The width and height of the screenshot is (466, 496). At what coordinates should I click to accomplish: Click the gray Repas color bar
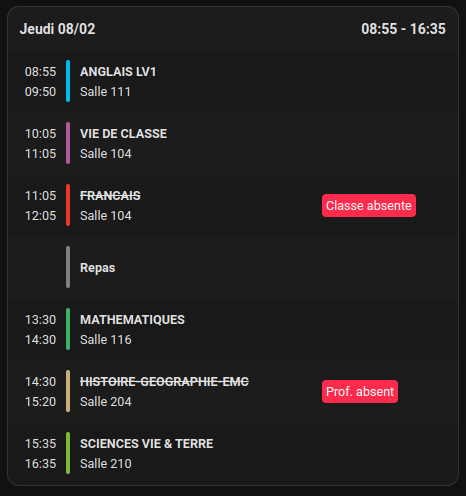click(x=68, y=267)
